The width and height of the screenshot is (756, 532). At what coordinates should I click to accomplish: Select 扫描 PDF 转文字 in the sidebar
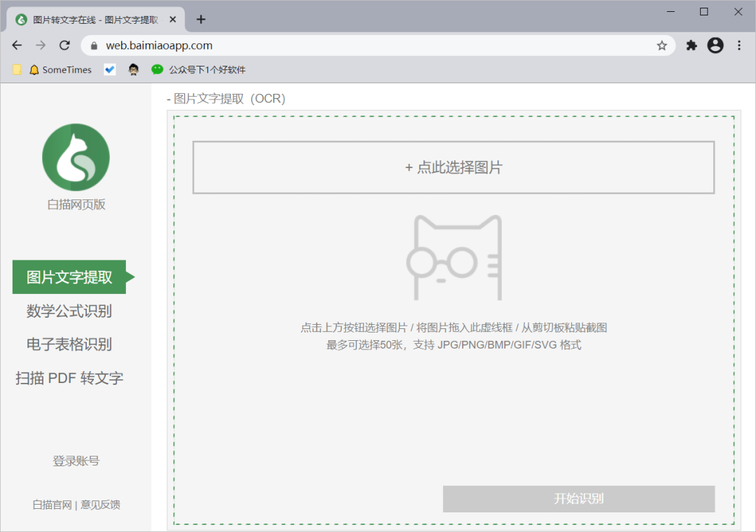pyautogui.click(x=69, y=378)
